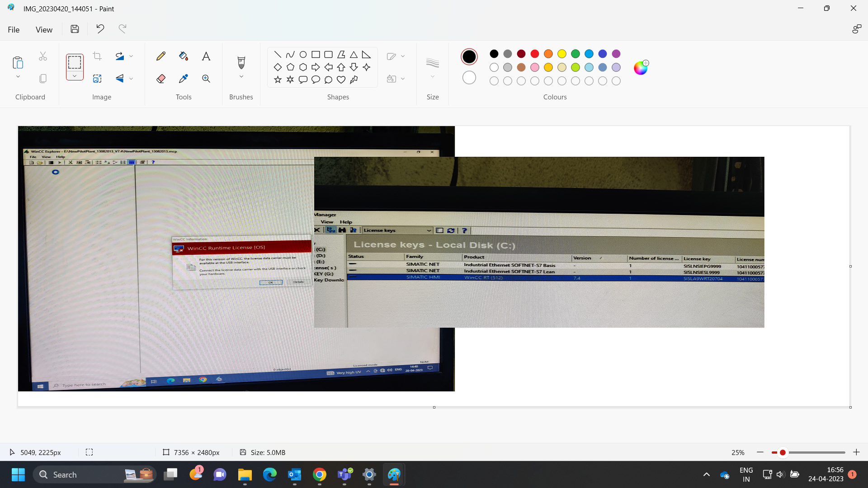Click the Edit colours rainbow wheel
Image resolution: width=868 pixels, height=488 pixels.
pos(641,68)
